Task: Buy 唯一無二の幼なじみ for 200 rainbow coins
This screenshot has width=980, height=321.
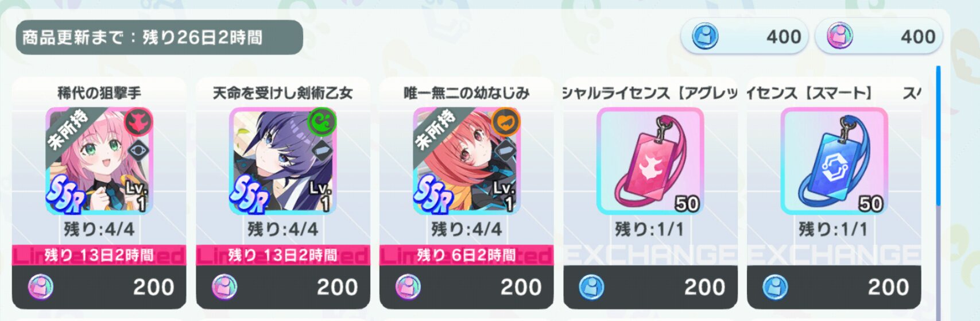Action: point(467,287)
